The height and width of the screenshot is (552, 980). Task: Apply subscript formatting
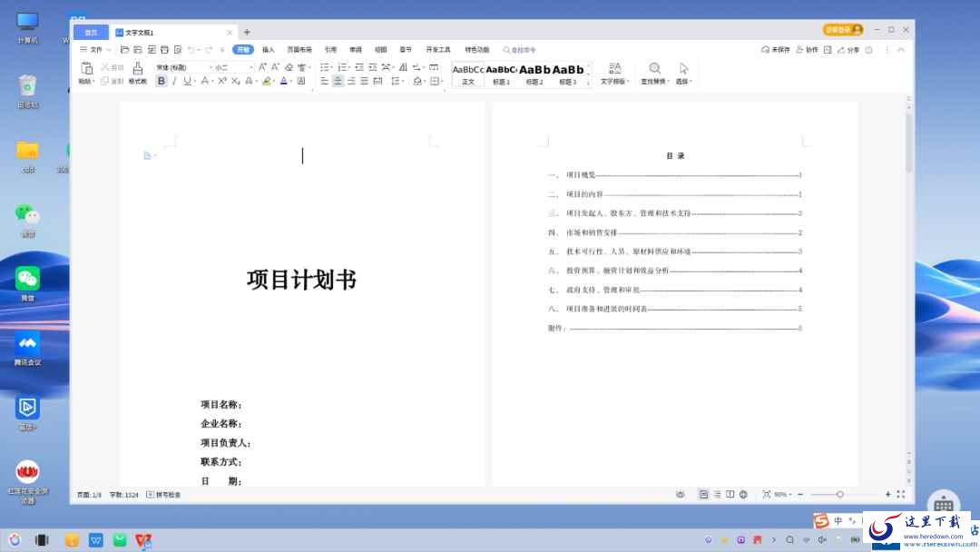pos(235,82)
